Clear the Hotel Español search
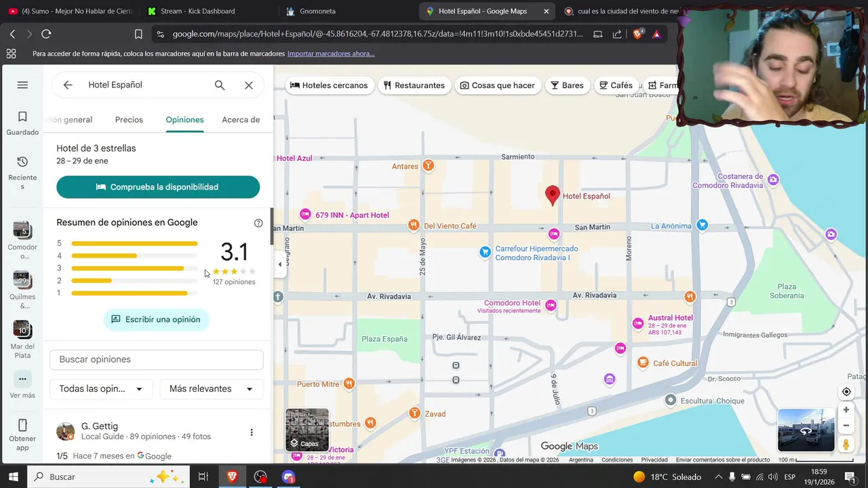 (x=249, y=85)
